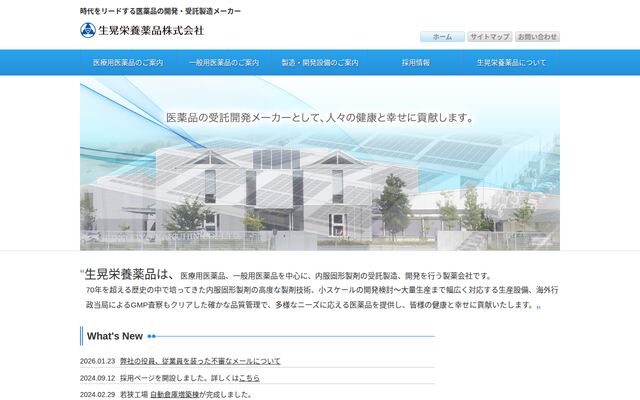Open the 自動倉庫増築棟 news link
Viewport: 640px width, 400px height.
click(x=174, y=395)
